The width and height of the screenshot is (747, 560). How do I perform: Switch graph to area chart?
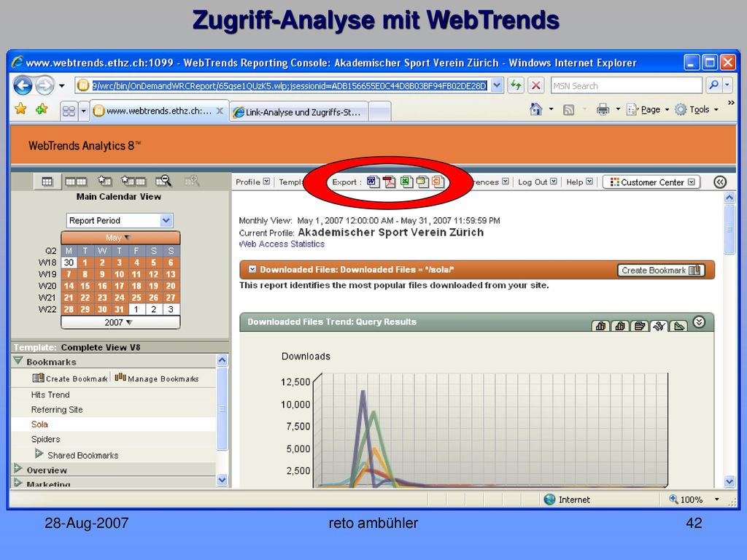point(678,326)
